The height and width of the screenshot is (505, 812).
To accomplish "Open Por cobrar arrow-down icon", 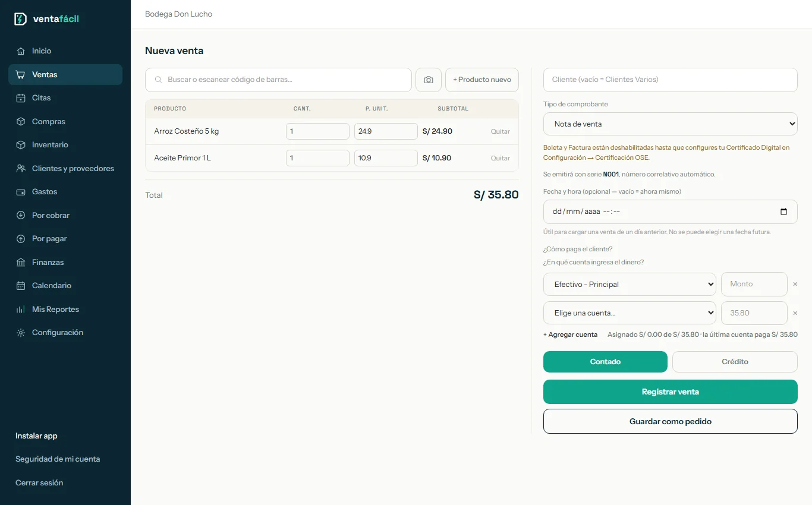I will point(21,216).
